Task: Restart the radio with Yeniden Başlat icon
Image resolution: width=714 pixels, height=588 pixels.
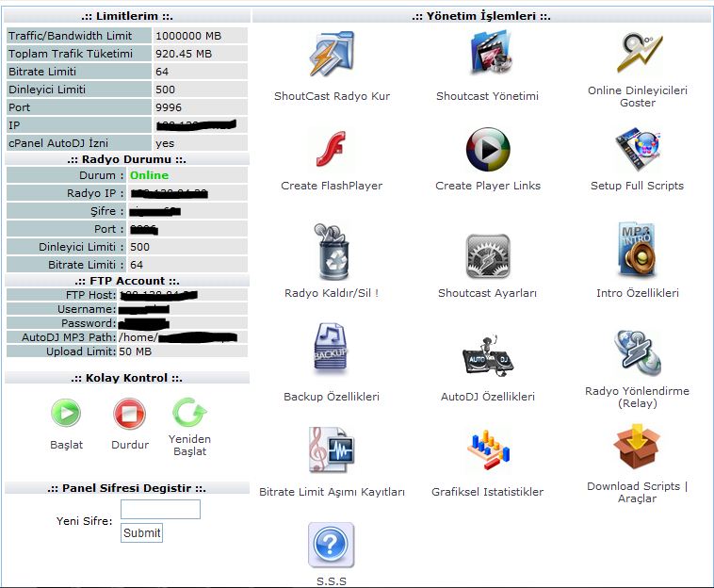Action: click(x=189, y=412)
